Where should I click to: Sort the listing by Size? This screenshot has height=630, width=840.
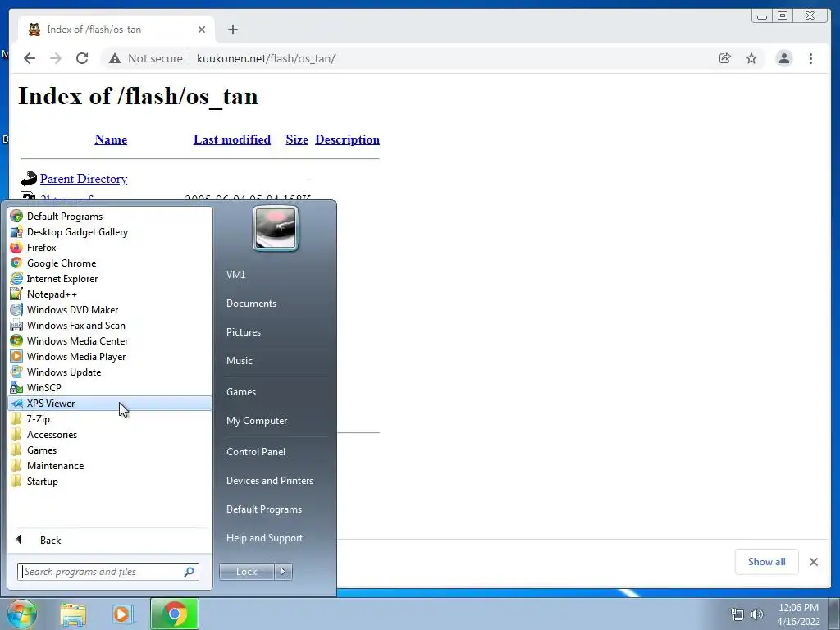pyautogui.click(x=297, y=139)
